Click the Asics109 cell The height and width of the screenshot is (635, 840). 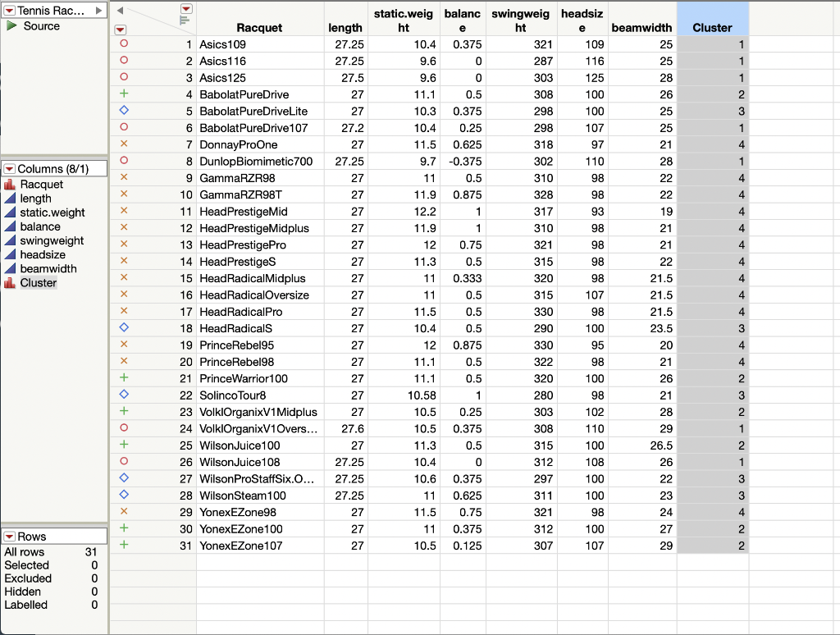coord(222,44)
